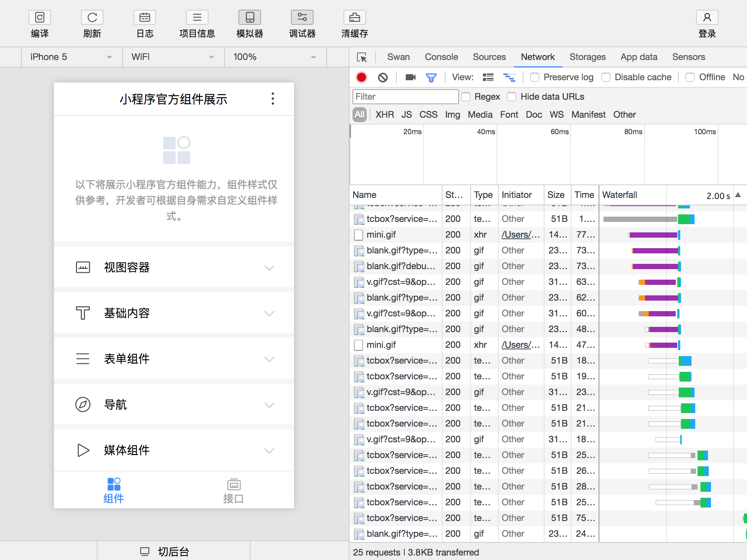Screen dimensions: 747x560
Task: Expand the 导航 section chevron
Action: [269, 405]
